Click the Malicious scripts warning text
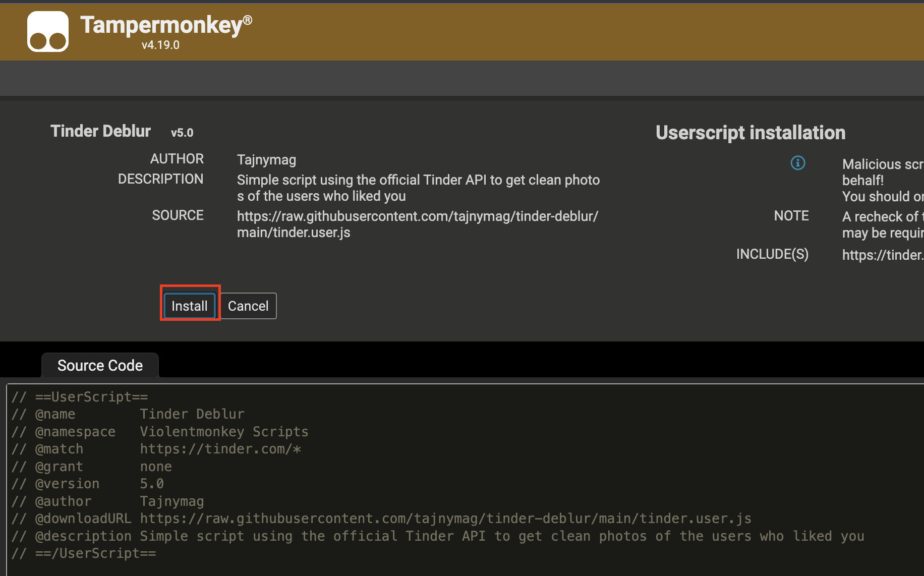 pyautogui.click(x=883, y=180)
